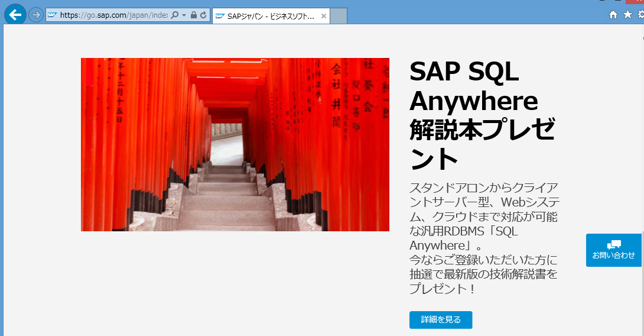Go forward with the forward arrow button
644x336 pixels.
(36, 15)
